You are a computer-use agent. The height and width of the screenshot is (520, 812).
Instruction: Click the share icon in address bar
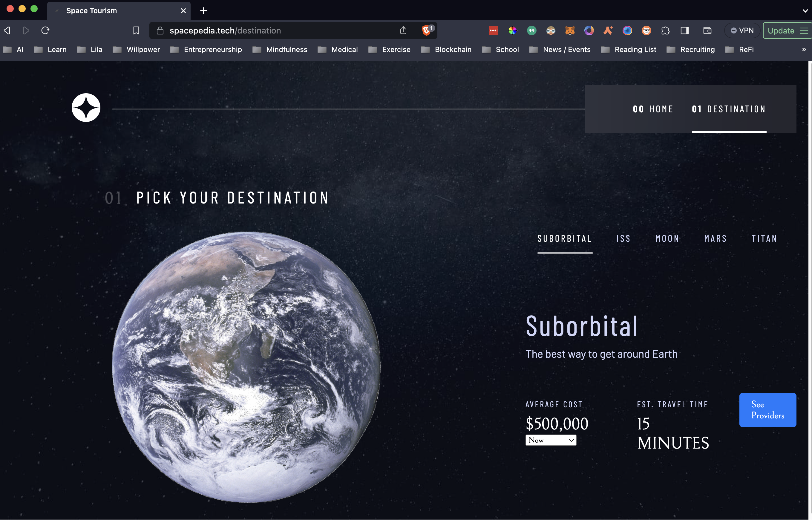tap(403, 30)
